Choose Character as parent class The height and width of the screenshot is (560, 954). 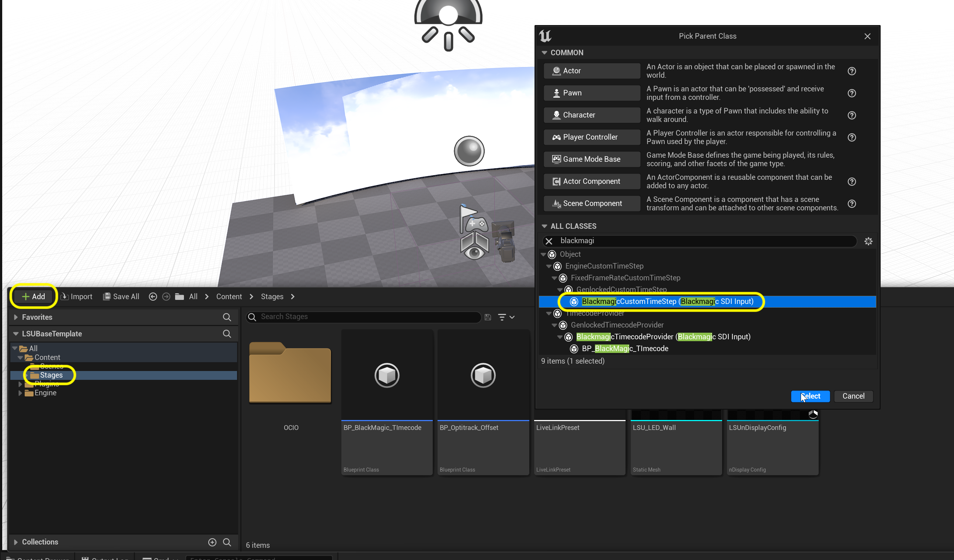pyautogui.click(x=592, y=115)
